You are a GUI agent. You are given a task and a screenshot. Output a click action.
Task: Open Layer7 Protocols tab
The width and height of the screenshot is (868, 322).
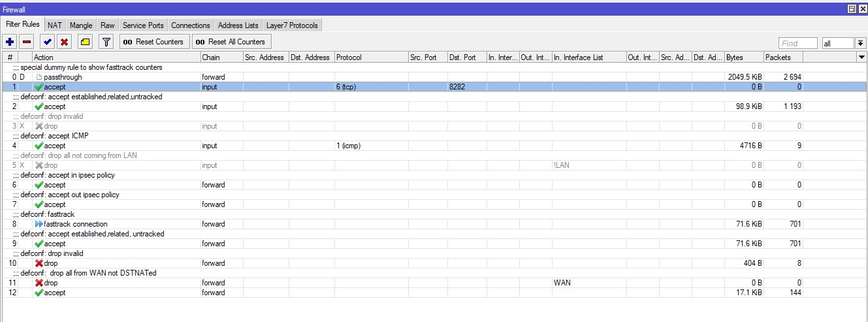click(292, 25)
